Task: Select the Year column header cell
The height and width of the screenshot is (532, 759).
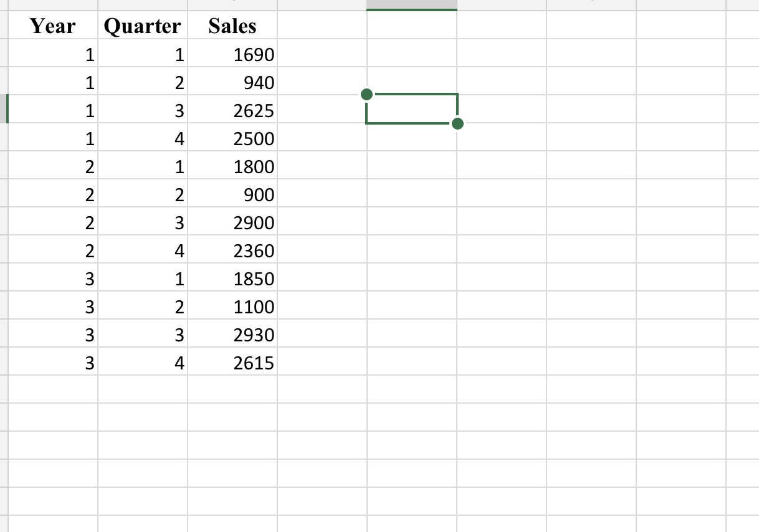Action: (x=53, y=26)
